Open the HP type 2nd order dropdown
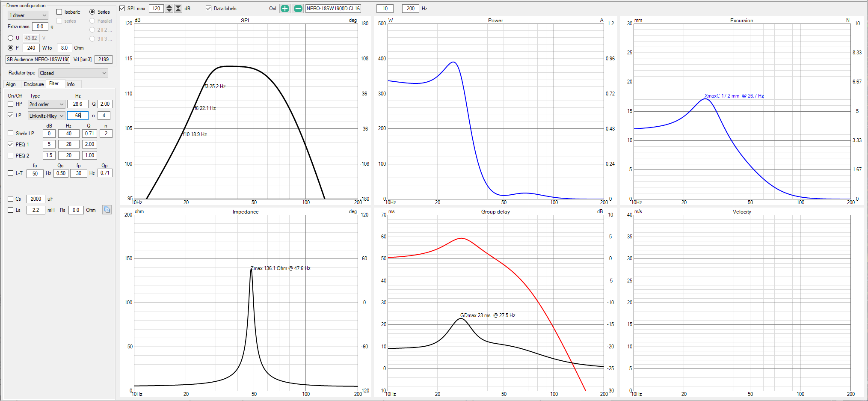 (47, 104)
